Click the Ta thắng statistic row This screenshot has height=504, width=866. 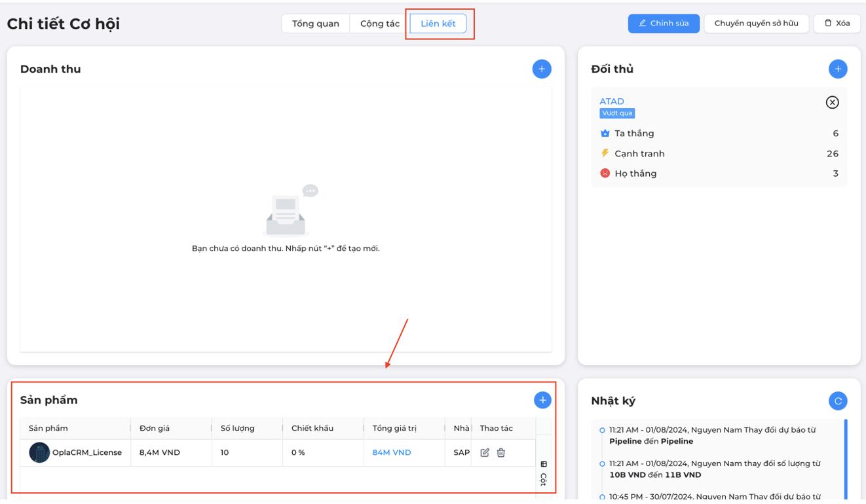click(x=719, y=133)
